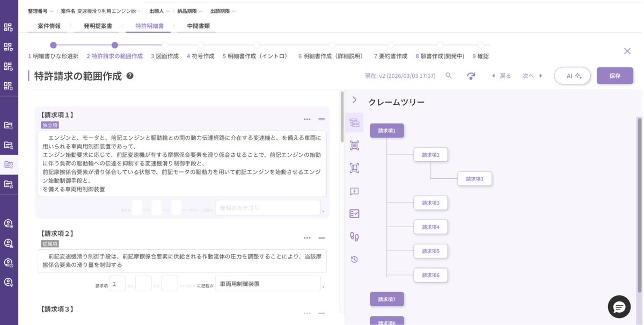Viewport: 644px width, 325px height.
Task: Open the version history clock icon
Action: (354, 259)
